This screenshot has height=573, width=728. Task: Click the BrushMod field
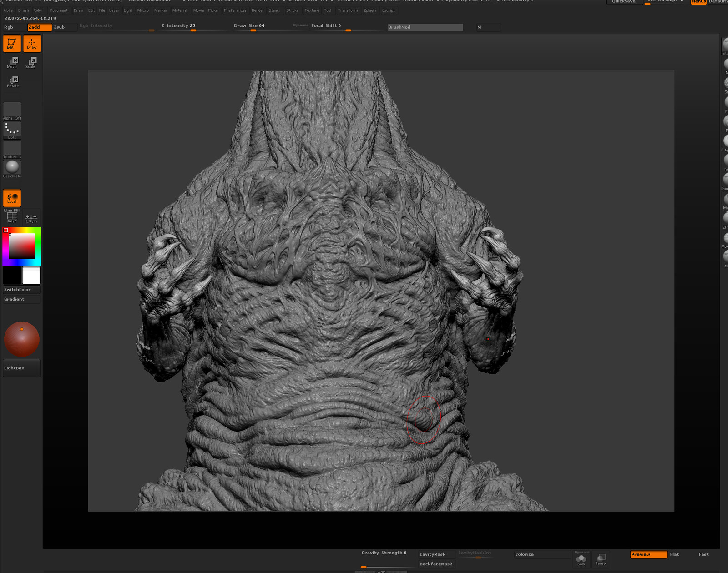point(425,27)
